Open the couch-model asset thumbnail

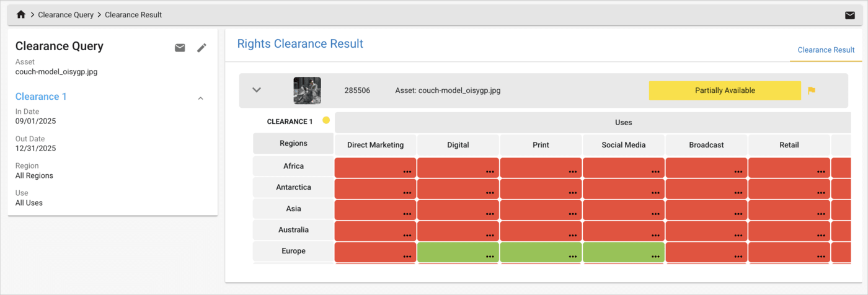pos(307,90)
